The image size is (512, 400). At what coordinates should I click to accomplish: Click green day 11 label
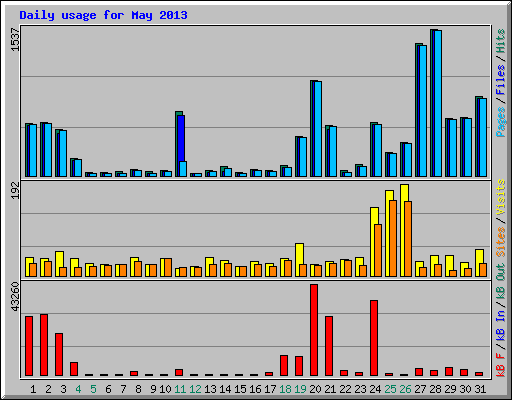(x=180, y=389)
